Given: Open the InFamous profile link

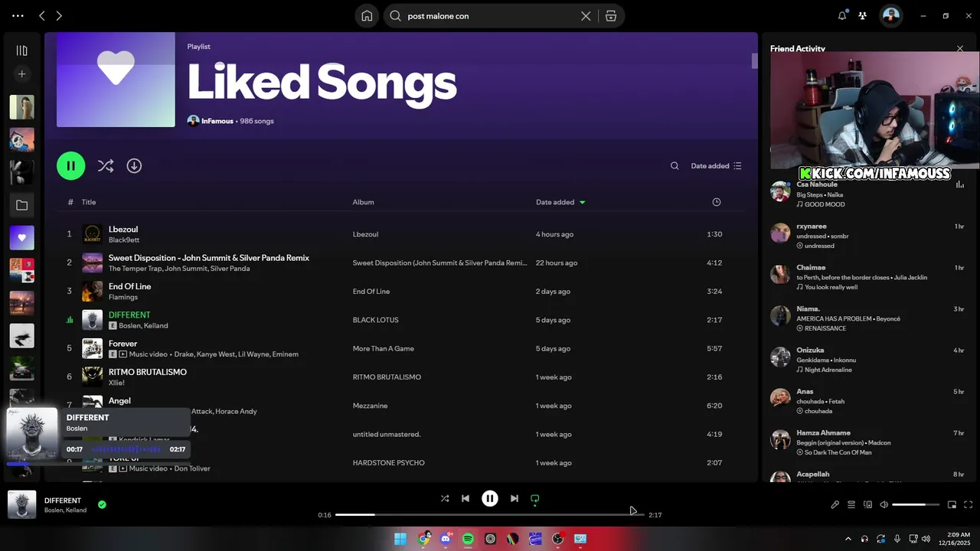Looking at the screenshot, I should 217,121.
